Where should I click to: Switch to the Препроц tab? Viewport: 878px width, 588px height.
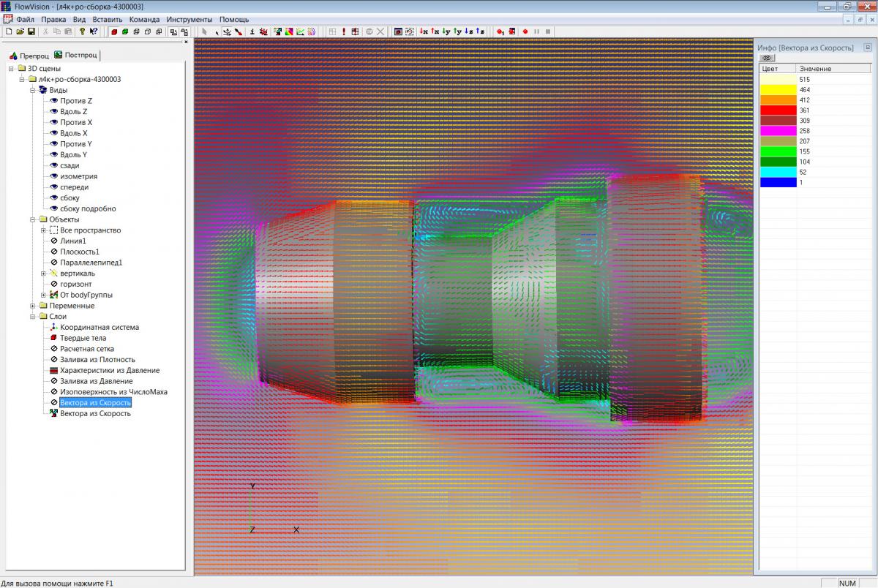29,55
